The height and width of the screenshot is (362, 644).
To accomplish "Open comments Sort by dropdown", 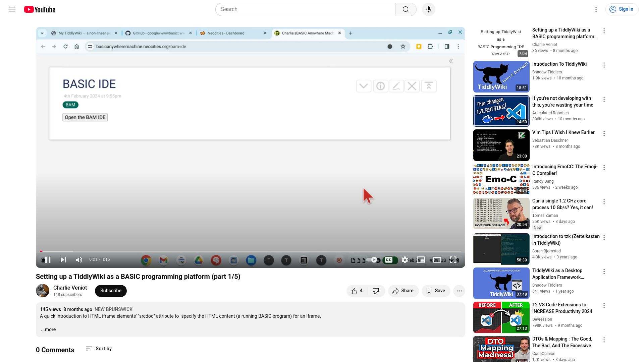I will [99, 349].
